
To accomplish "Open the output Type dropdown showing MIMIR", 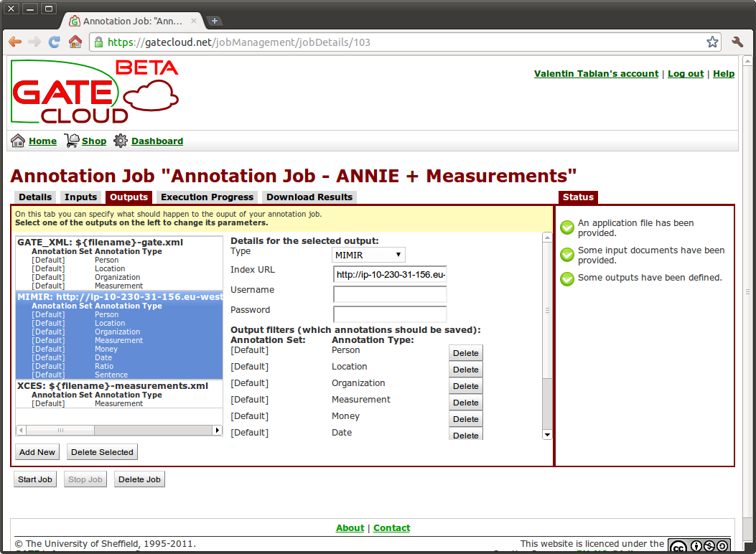I will coord(368,255).
